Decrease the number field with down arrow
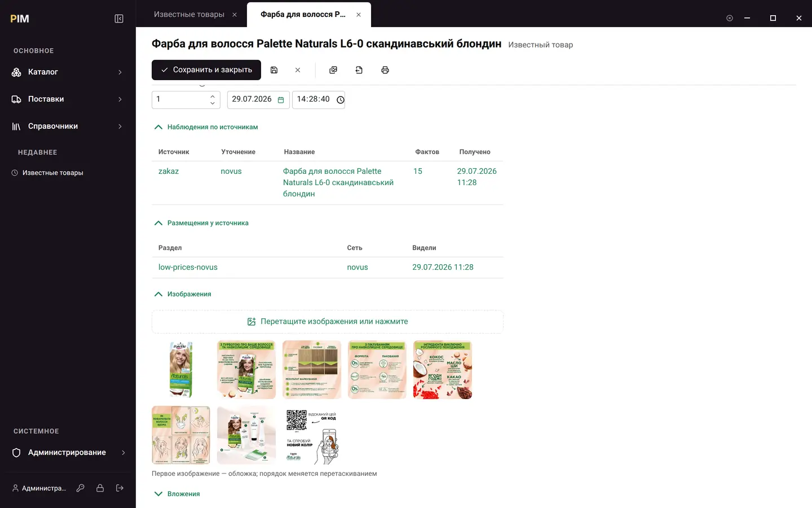Screen dimensions: 812x508 point(213,103)
